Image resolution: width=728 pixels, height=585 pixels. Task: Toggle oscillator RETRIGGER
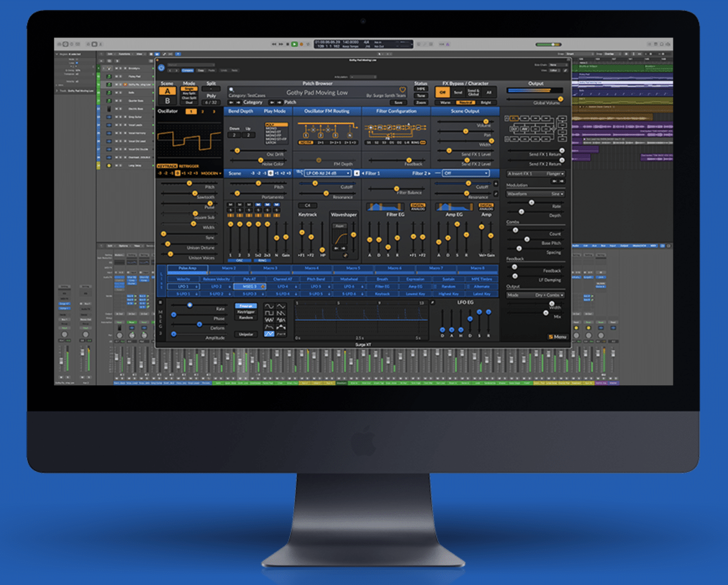(x=189, y=166)
